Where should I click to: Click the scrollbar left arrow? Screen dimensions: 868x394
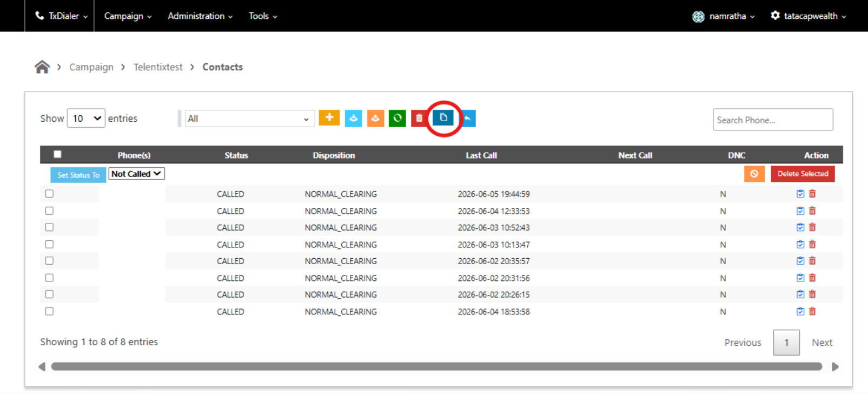click(42, 366)
